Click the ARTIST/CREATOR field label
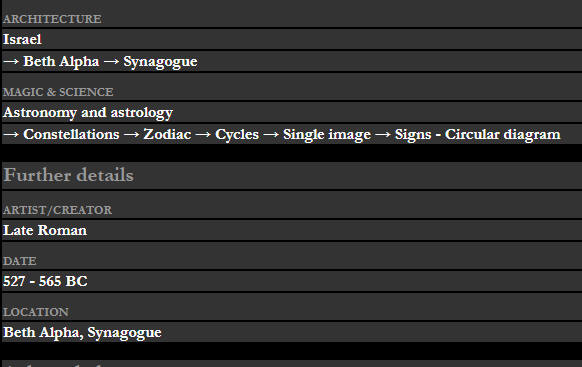This screenshot has height=367, width=582. [x=58, y=210]
